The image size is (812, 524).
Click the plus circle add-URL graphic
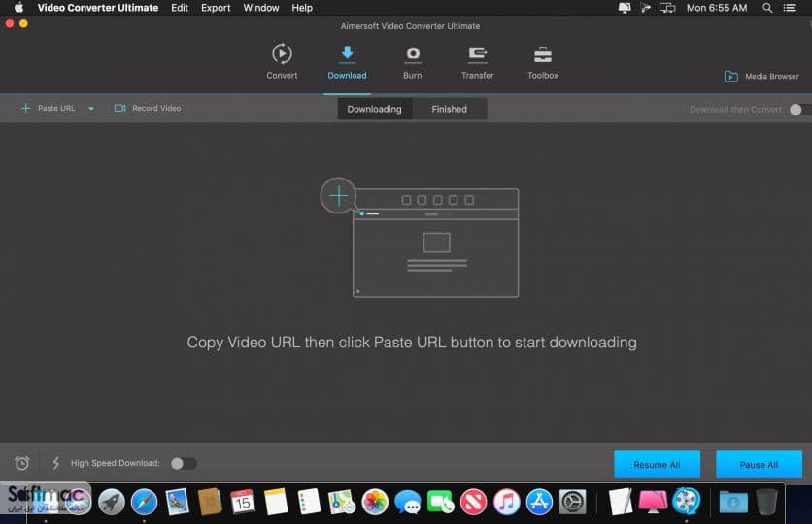tap(338, 196)
